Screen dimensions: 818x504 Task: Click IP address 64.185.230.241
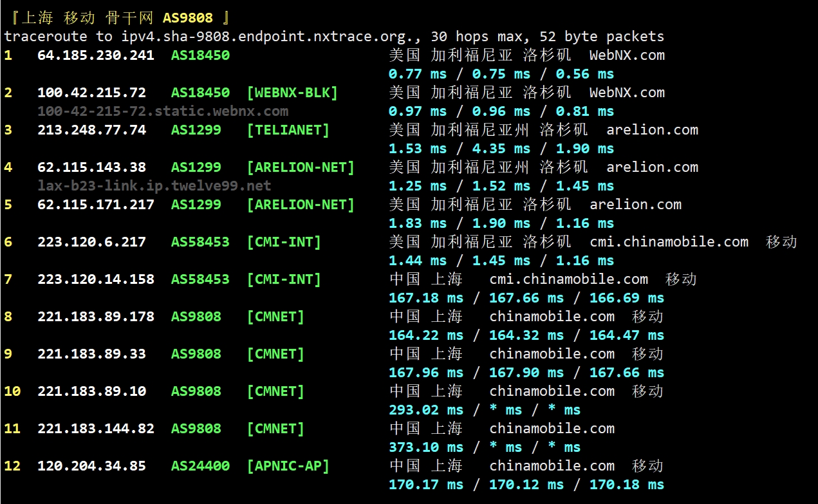tap(96, 55)
